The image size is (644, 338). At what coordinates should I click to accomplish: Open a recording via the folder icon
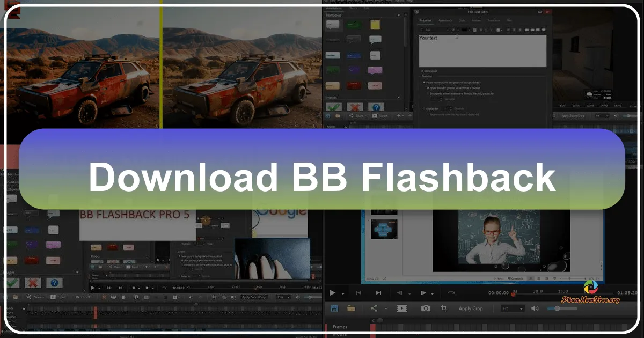(x=351, y=308)
